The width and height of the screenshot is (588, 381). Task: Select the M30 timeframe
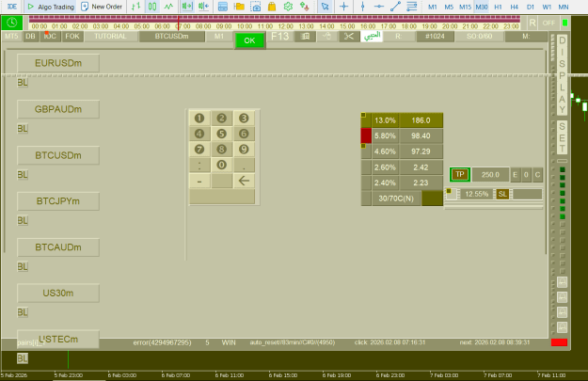click(482, 7)
